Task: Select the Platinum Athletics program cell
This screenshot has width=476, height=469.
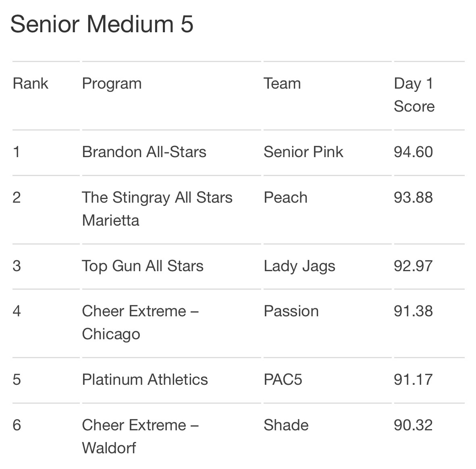Action: click(145, 380)
